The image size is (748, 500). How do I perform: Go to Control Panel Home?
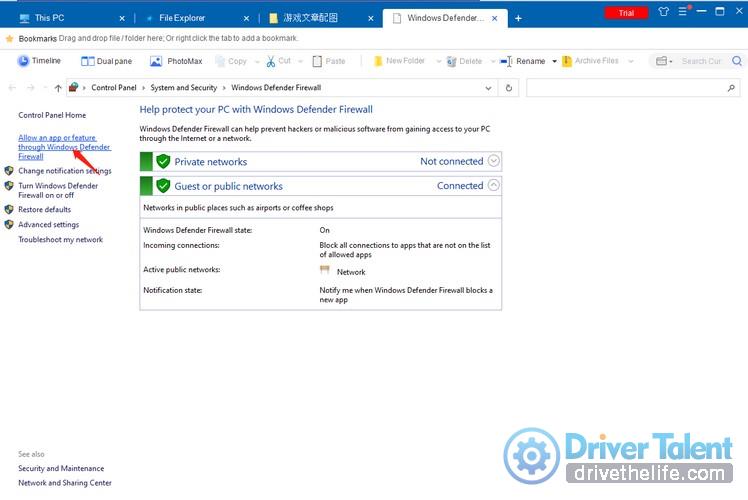52,115
